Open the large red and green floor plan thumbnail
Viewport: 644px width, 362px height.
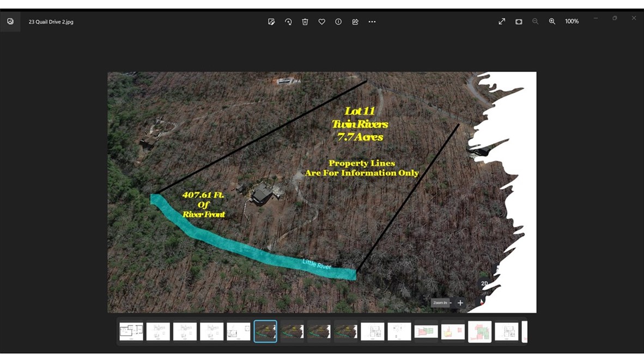coord(479,331)
